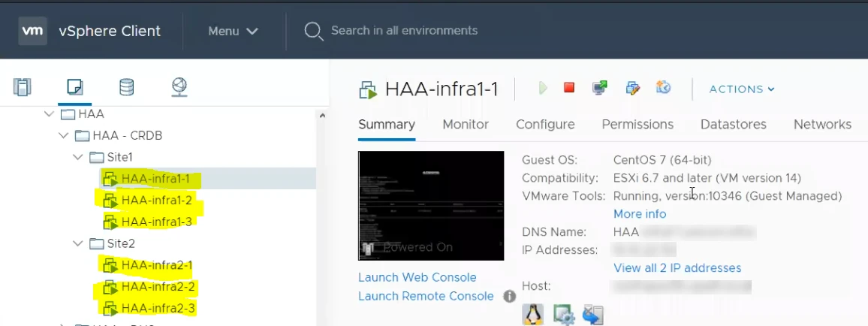Image resolution: width=868 pixels, height=326 pixels.
Task: Select the HAA folder icon
Action: click(68, 114)
